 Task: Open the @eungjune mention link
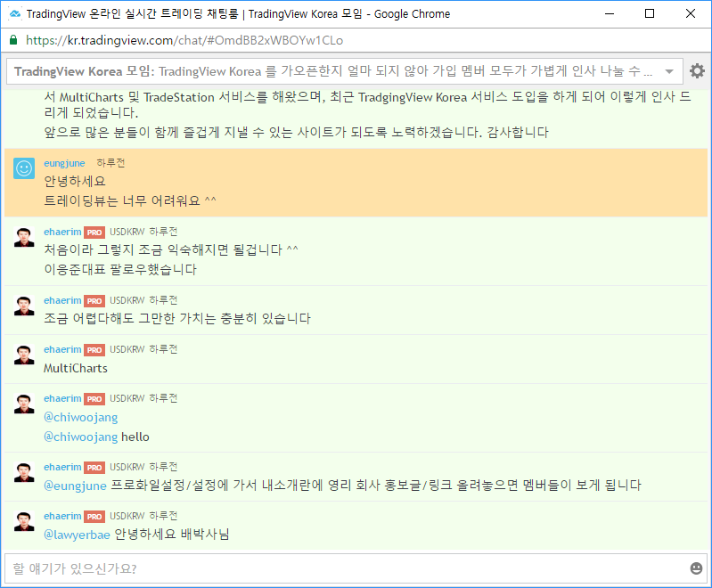pos(75,486)
